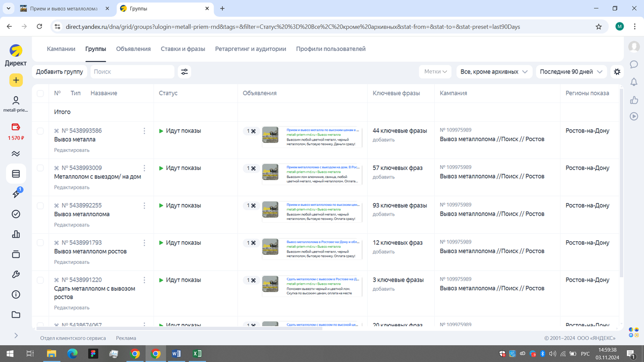644x362 pixels.
Task: Open ad preview thumbnail in Вывоз металла row
Action: [x=270, y=135]
